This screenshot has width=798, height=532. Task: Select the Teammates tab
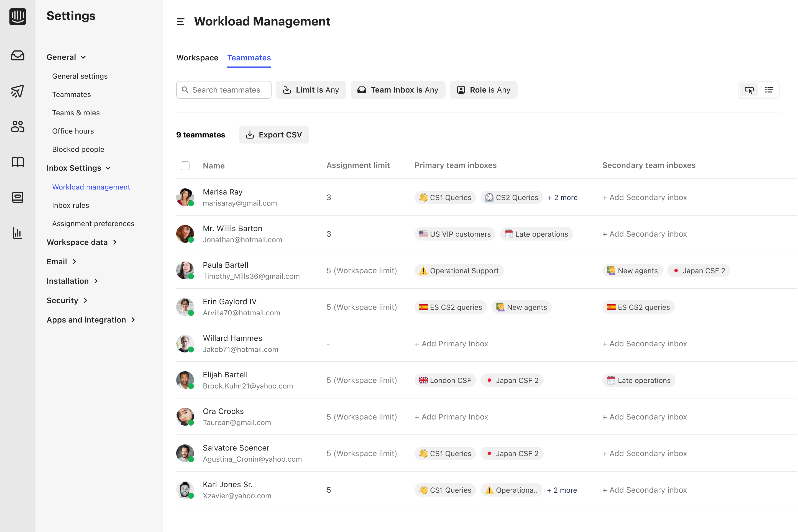point(249,58)
